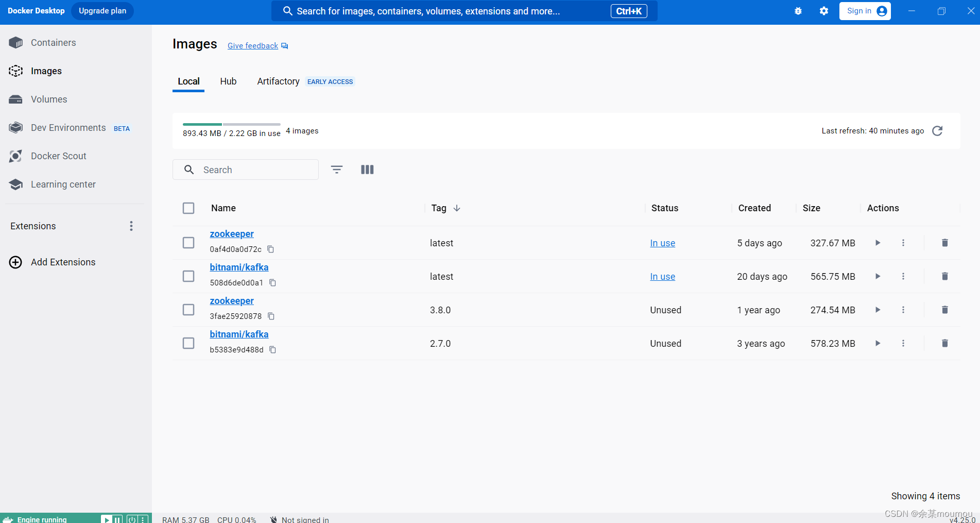Open Volumes in the sidebar

point(48,99)
